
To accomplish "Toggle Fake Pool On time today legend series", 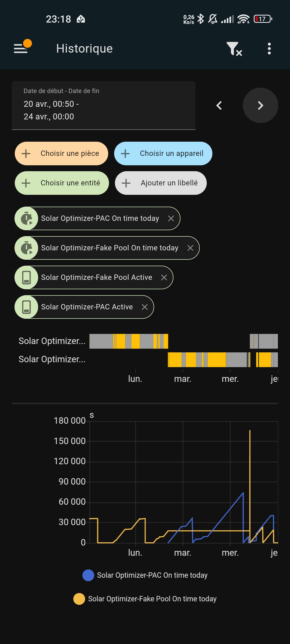I will coord(145,599).
